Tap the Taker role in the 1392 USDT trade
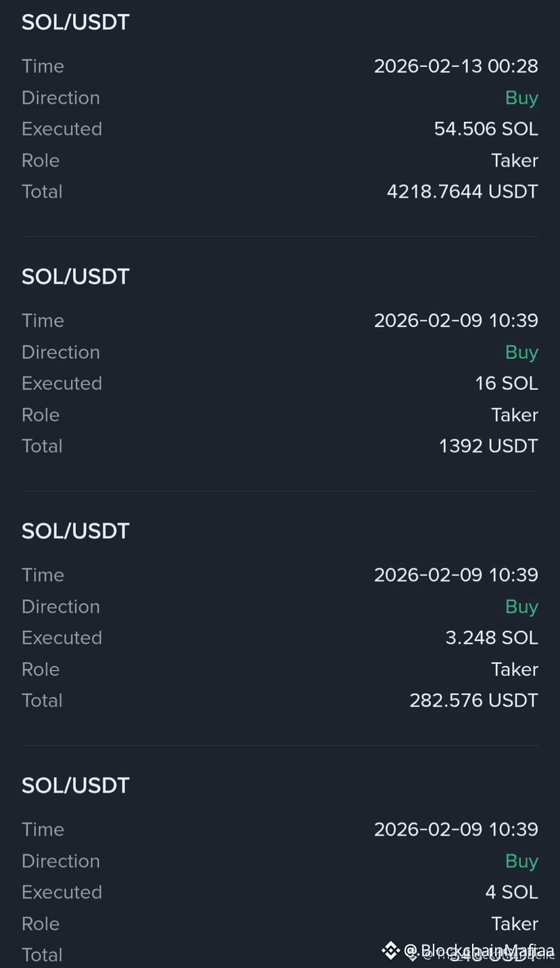 coord(515,415)
